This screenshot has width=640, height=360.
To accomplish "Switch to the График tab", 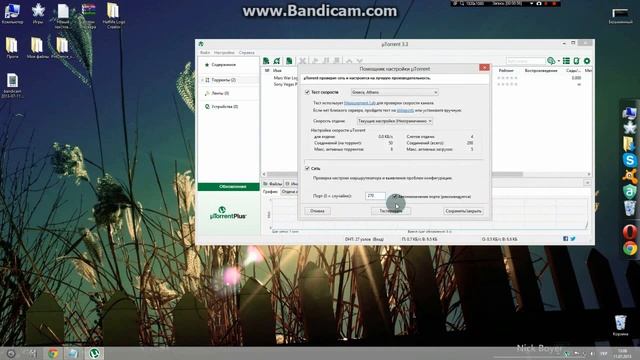I will tap(270, 191).
